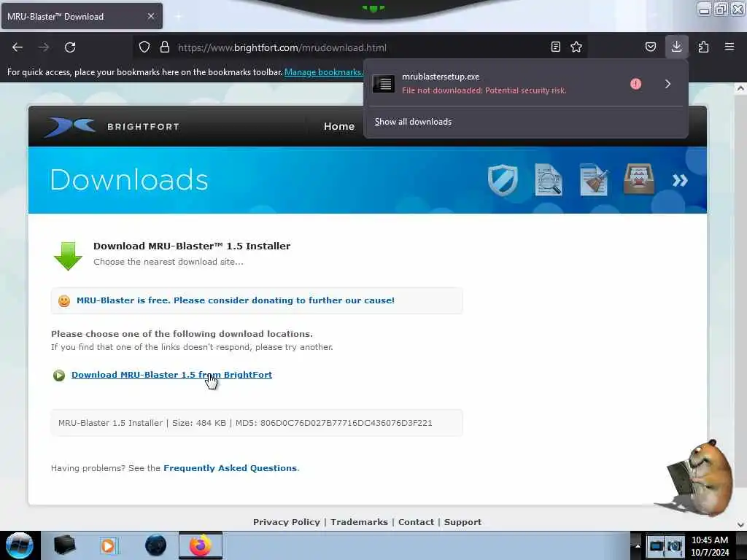The width and height of the screenshot is (747, 560).
Task: Open the Trademarks footer link
Action: click(x=359, y=522)
